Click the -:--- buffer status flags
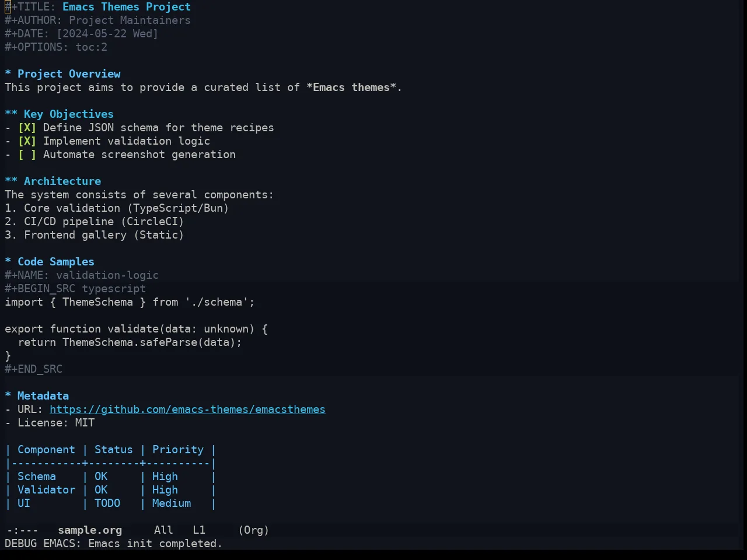Screen dimensions: 747x560 click(22, 530)
